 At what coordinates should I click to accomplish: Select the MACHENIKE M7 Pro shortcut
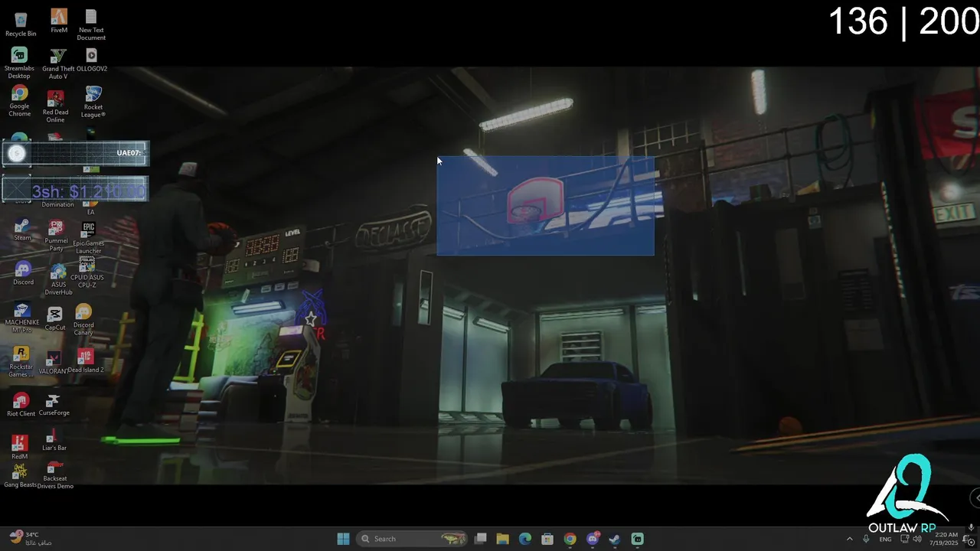click(21, 318)
